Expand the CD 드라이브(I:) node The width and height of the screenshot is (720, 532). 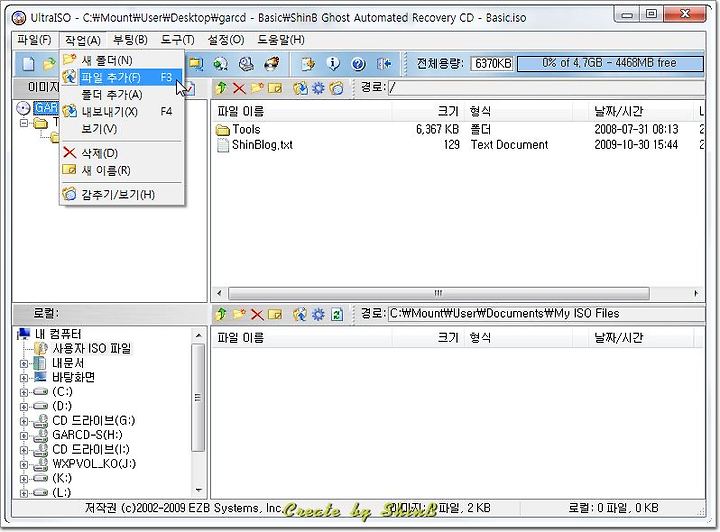(24, 450)
